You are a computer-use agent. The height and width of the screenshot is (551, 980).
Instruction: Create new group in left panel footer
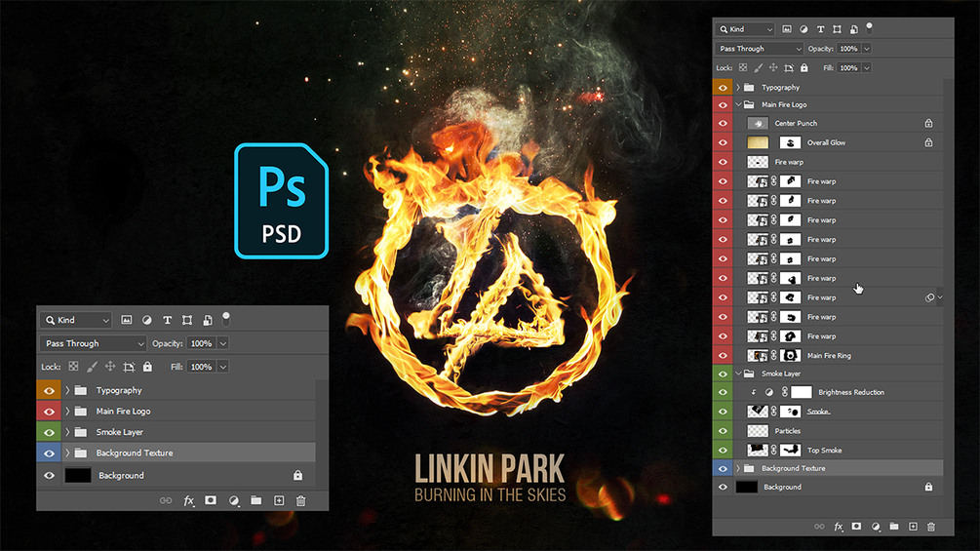(x=256, y=500)
